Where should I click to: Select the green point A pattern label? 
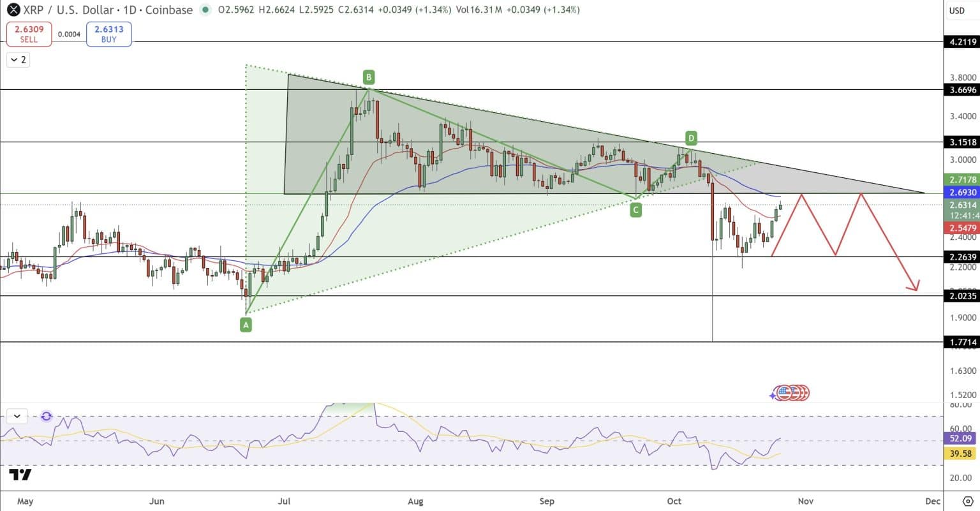(246, 325)
